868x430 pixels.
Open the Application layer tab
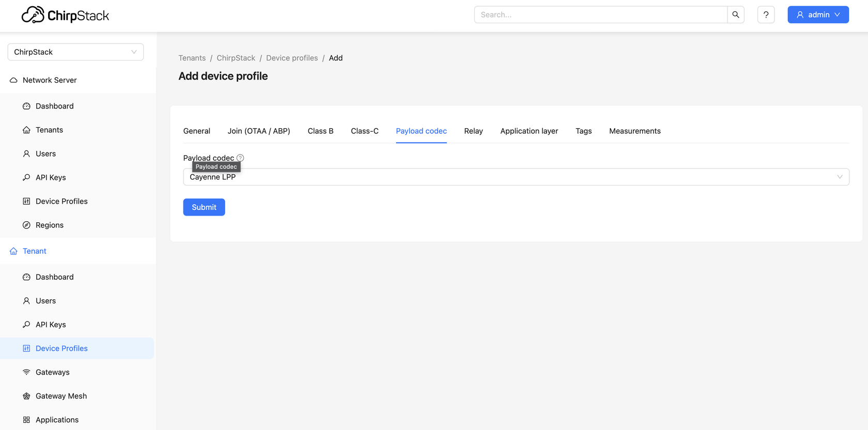(x=529, y=131)
